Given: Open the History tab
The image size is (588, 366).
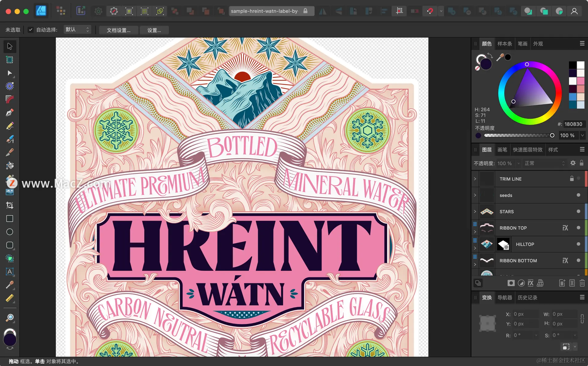Looking at the screenshot, I should 527,297.
